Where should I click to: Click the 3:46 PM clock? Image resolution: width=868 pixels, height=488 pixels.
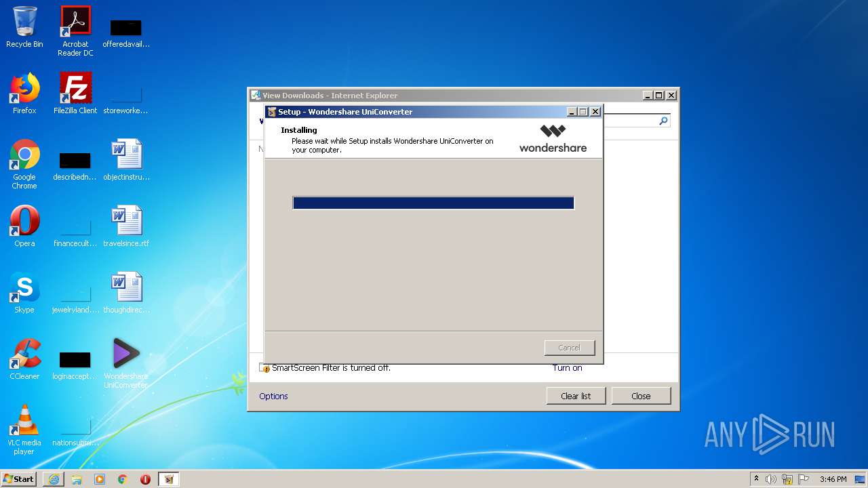833,479
